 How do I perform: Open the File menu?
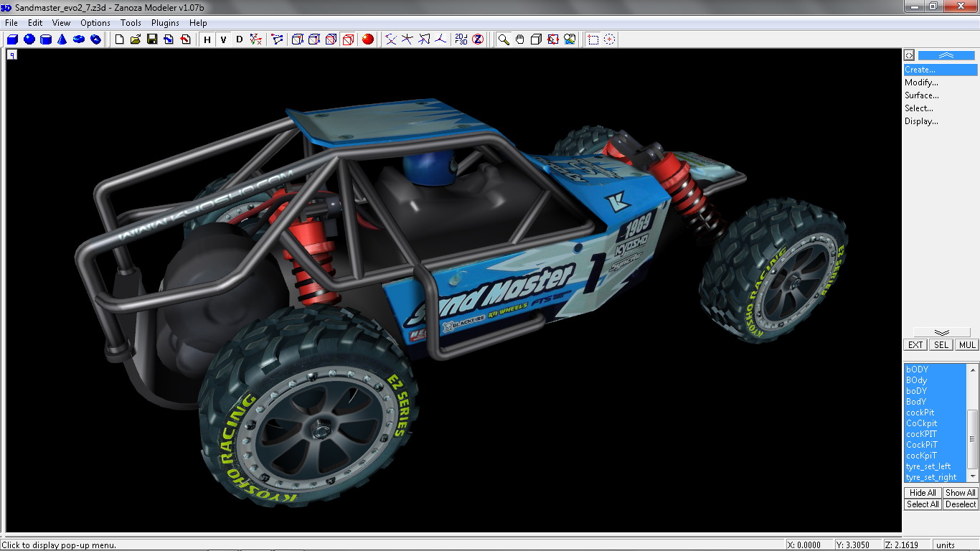pos(11,23)
